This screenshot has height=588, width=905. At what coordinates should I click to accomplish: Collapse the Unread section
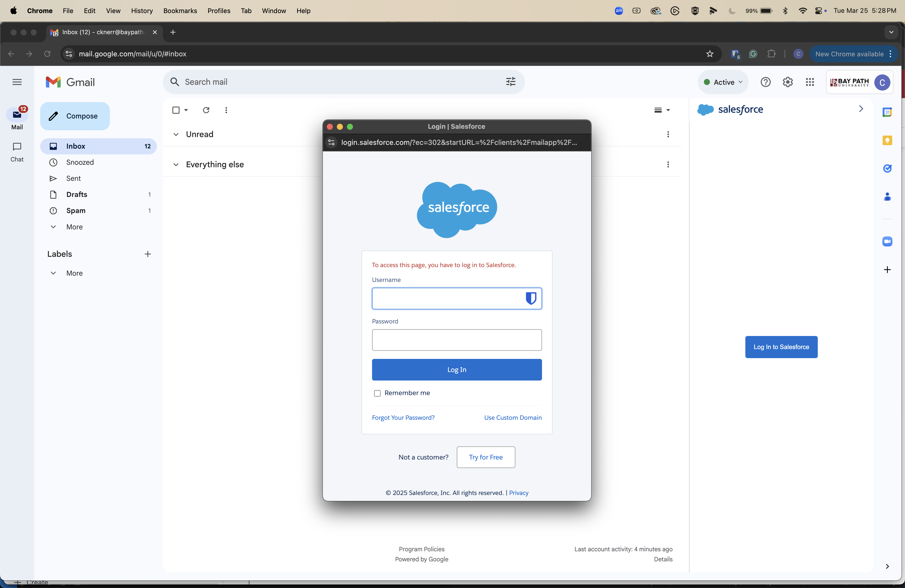[176, 134]
